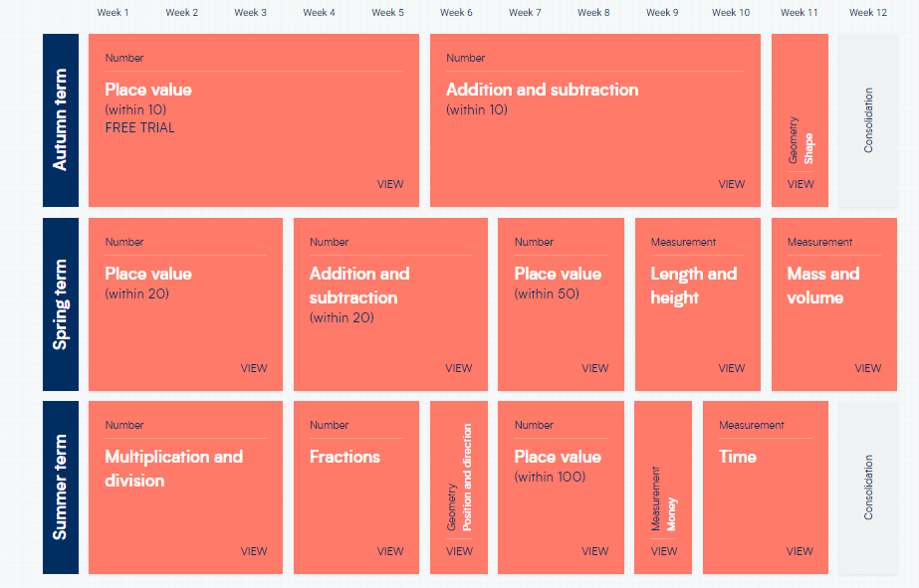The image size is (919, 588).
Task: Select the Spring term label
Action: click(61, 304)
